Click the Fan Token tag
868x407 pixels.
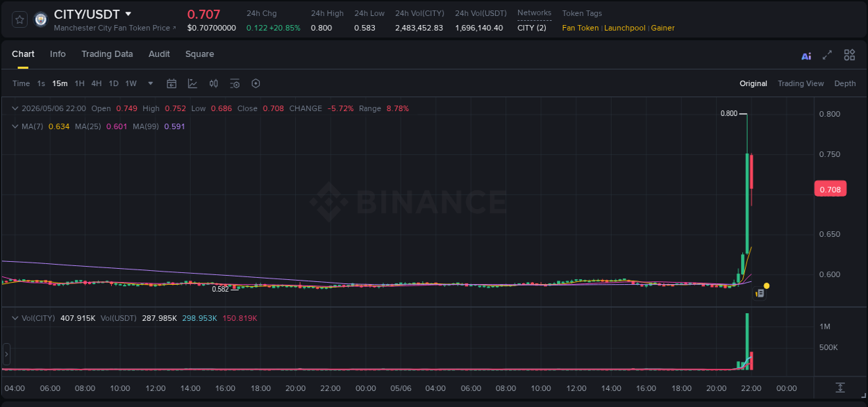(x=581, y=28)
